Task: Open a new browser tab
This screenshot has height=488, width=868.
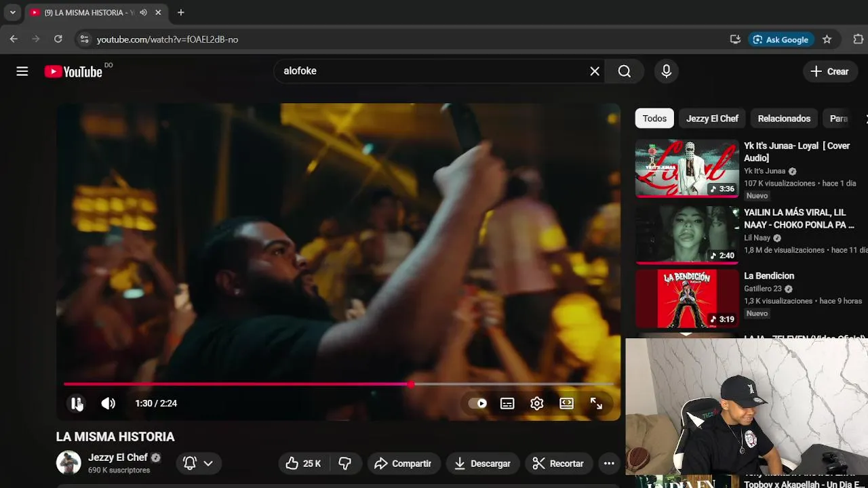Action: coord(181,12)
